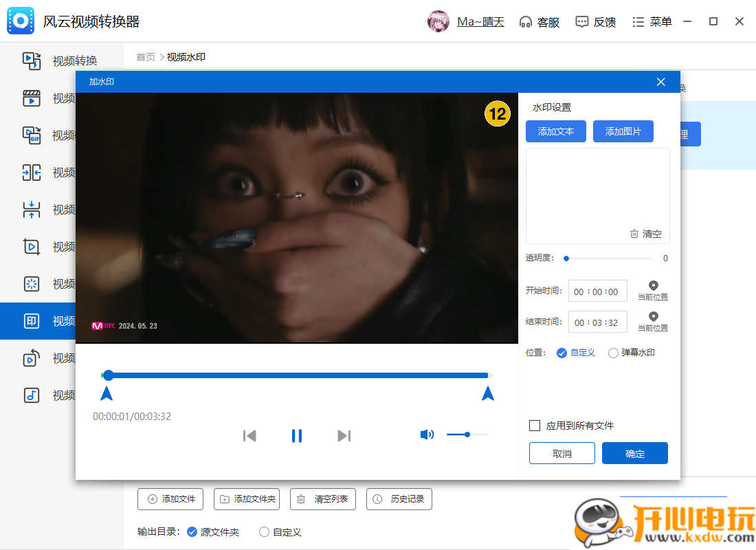This screenshot has width=756, height=550.
Task: Open the video crop sidebar icon
Action: (32, 247)
